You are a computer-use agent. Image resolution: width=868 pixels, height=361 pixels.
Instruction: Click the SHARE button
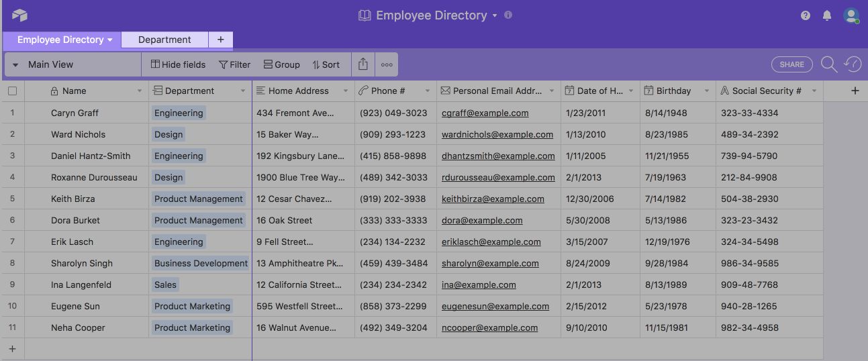(791, 64)
